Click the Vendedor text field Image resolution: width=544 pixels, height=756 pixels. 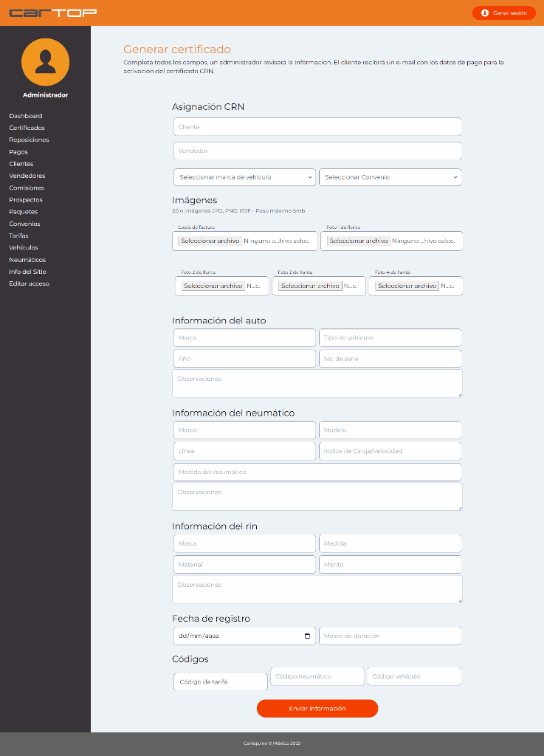pyautogui.click(x=317, y=151)
